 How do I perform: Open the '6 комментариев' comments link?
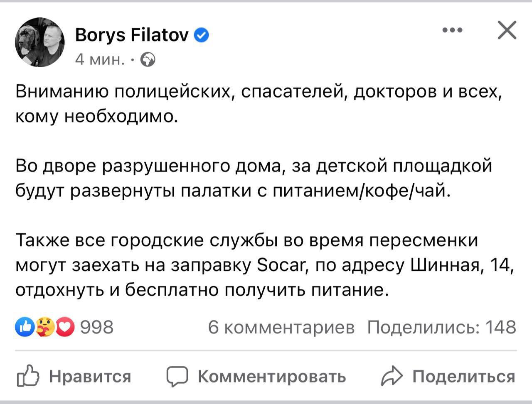pos(281,327)
